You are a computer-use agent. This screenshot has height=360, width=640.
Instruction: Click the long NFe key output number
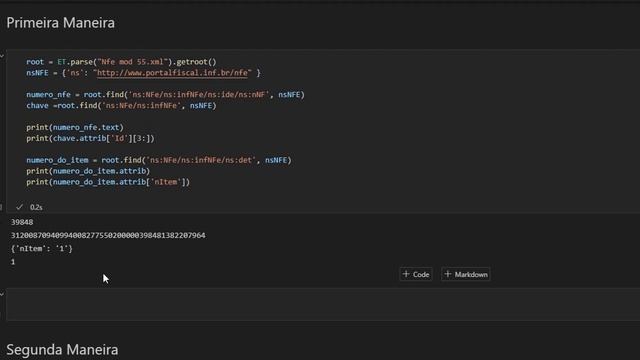[x=108, y=235]
